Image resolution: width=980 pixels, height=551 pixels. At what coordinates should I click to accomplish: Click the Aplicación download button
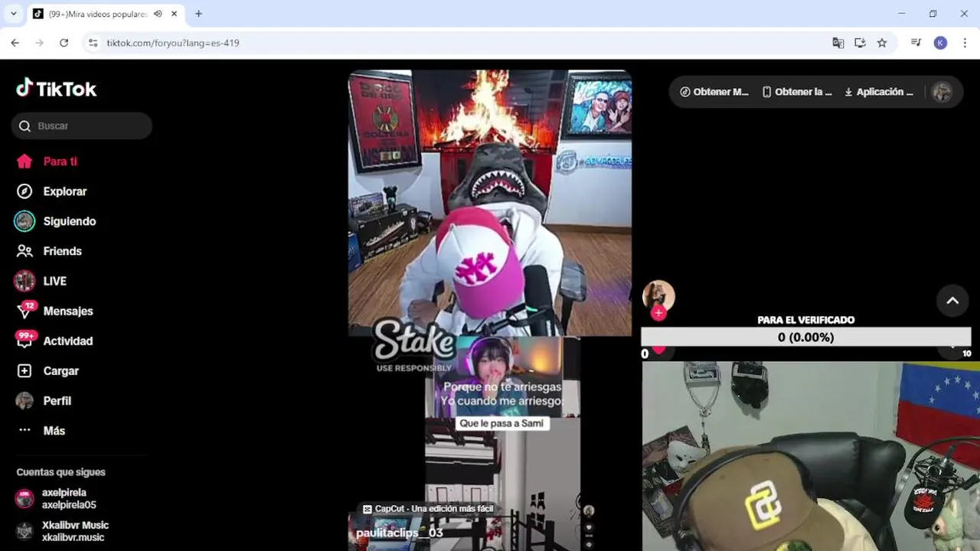pos(879,92)
